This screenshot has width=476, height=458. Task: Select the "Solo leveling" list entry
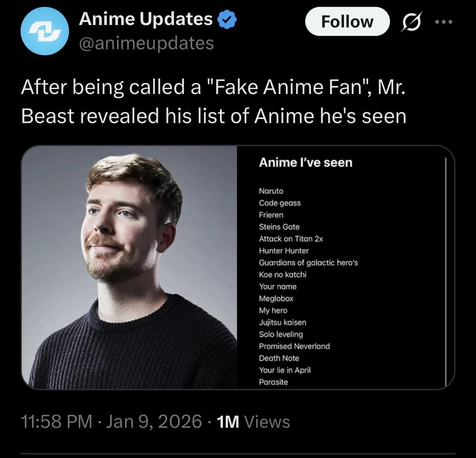(x=281, y=335)
